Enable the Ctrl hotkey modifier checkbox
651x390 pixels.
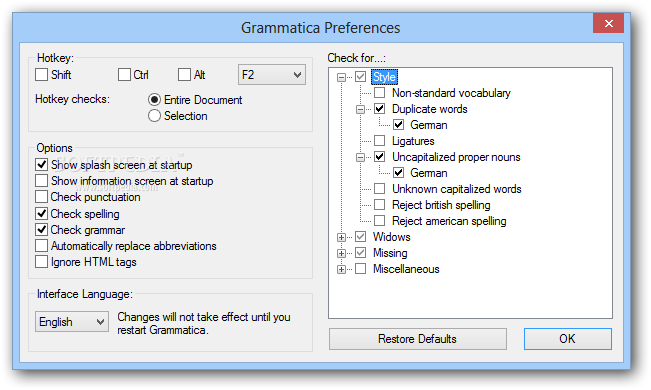coord(124,75)
